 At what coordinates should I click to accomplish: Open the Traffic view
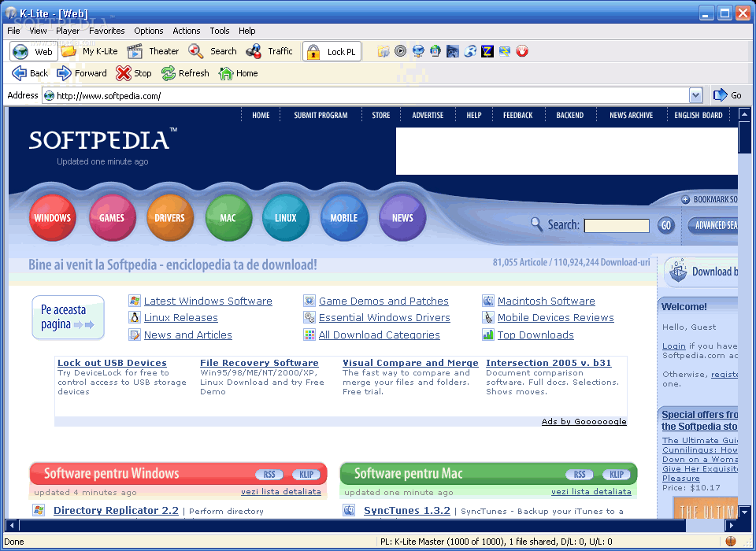point(269,51)
